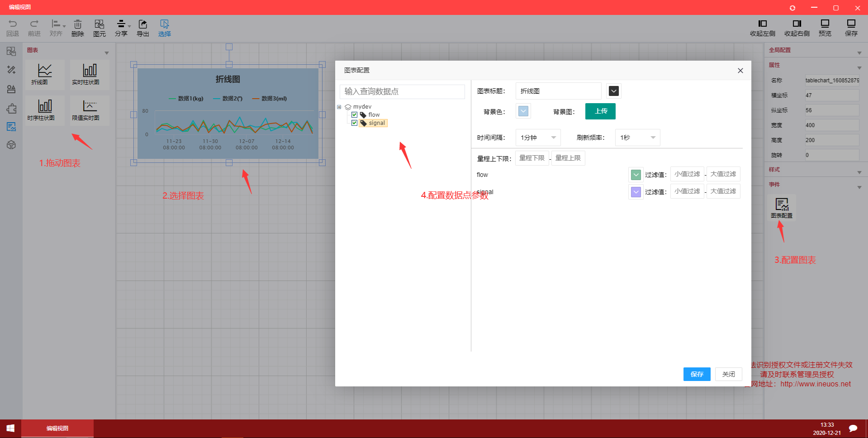Collapse the mydev tree node

(339, 107)
